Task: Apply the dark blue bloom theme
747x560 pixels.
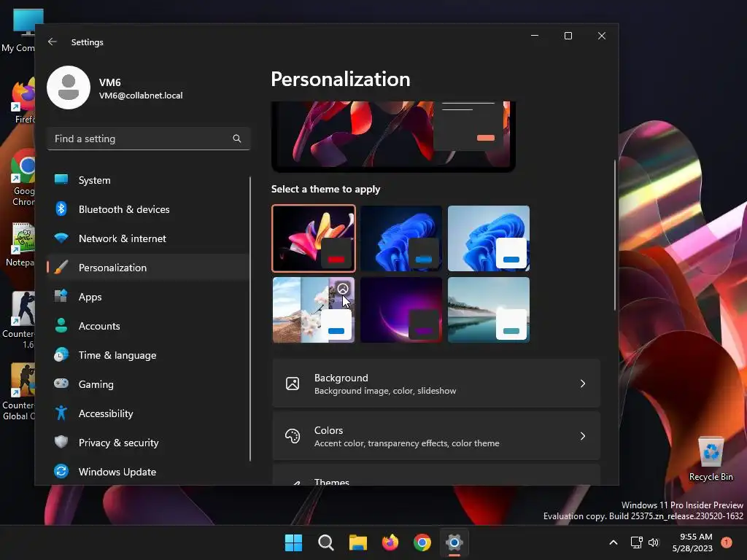Action: click(x=401, y=238)
